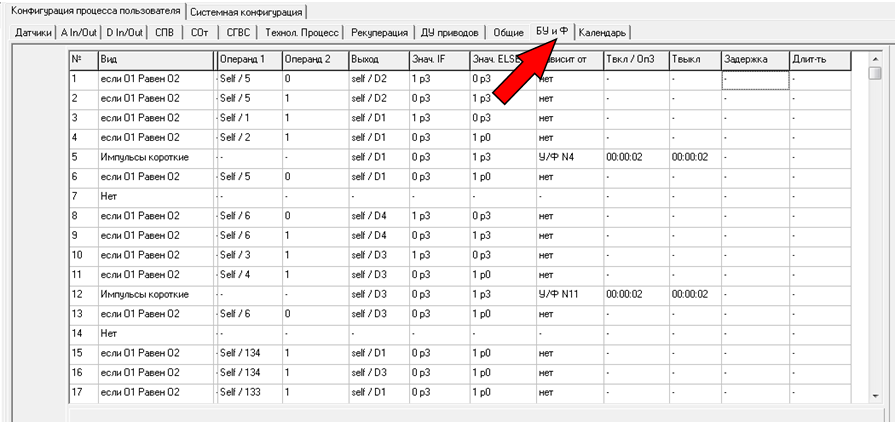Select the D In/Out tab
Screen dimensions: 895x422
pyautogui.click(x=125, y=33)
